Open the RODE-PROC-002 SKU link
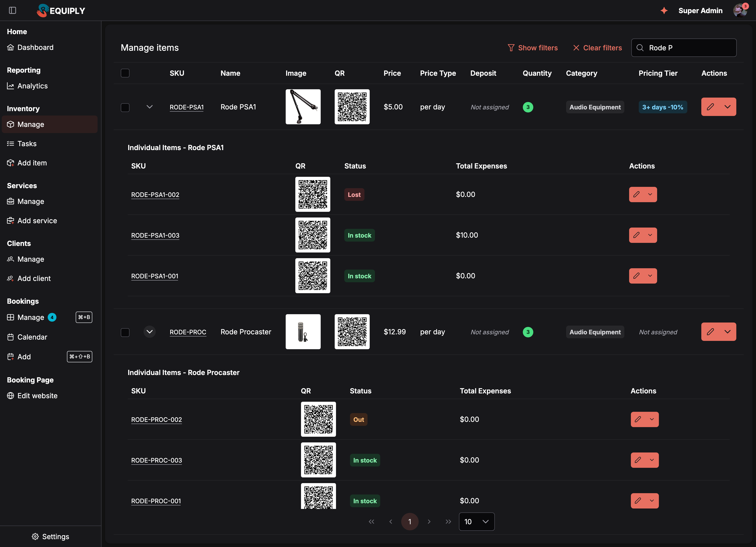Viewport: 756px width, 547px height. click(157, 419)
